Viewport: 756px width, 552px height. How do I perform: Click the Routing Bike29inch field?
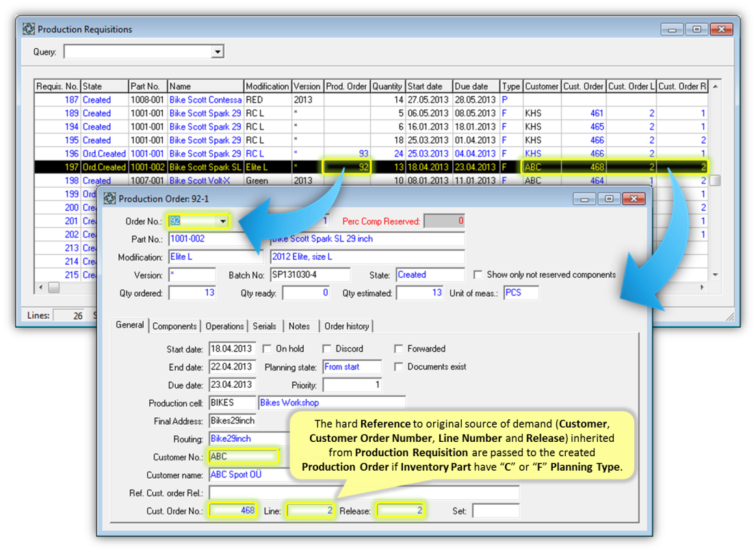pos(248,438)
